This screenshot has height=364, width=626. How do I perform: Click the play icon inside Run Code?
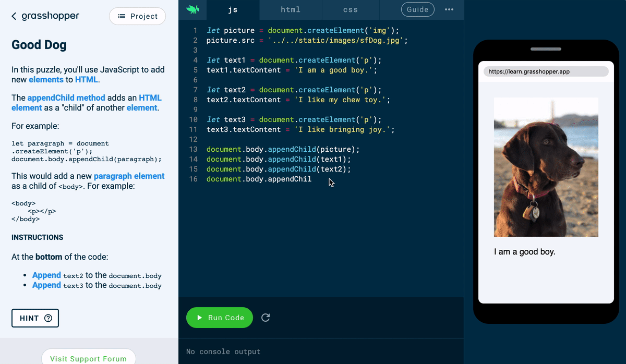(x=200, y=317)
